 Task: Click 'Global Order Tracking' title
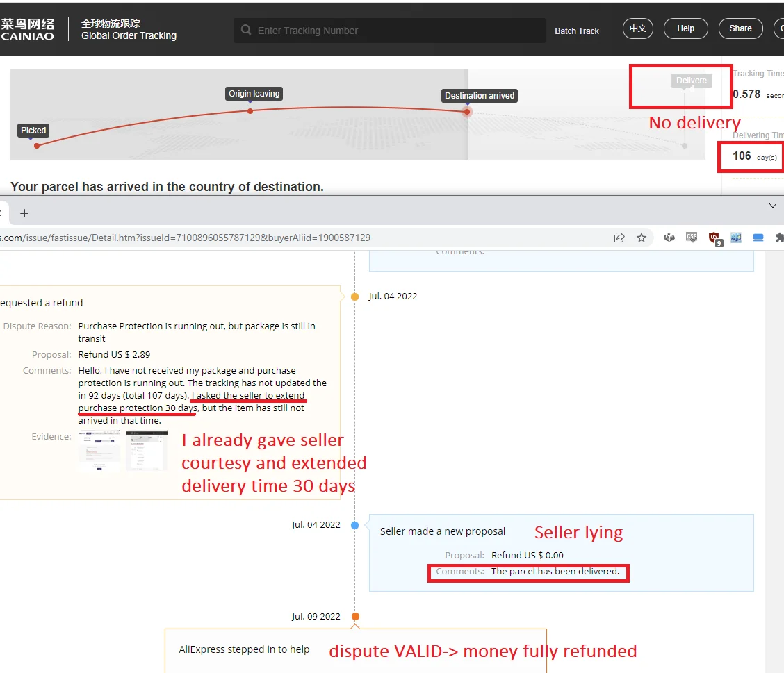coord(129,36)
